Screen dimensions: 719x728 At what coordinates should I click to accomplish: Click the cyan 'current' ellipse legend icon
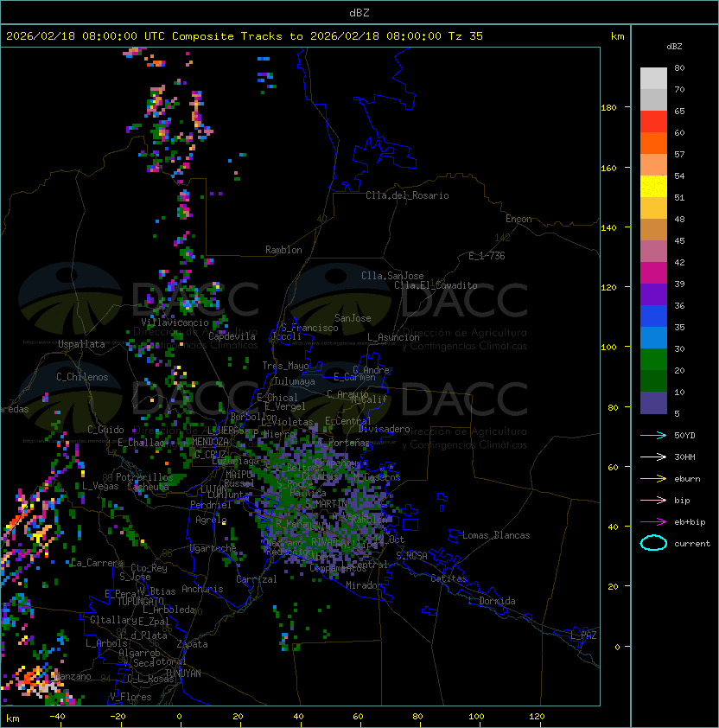pos(653,543)
